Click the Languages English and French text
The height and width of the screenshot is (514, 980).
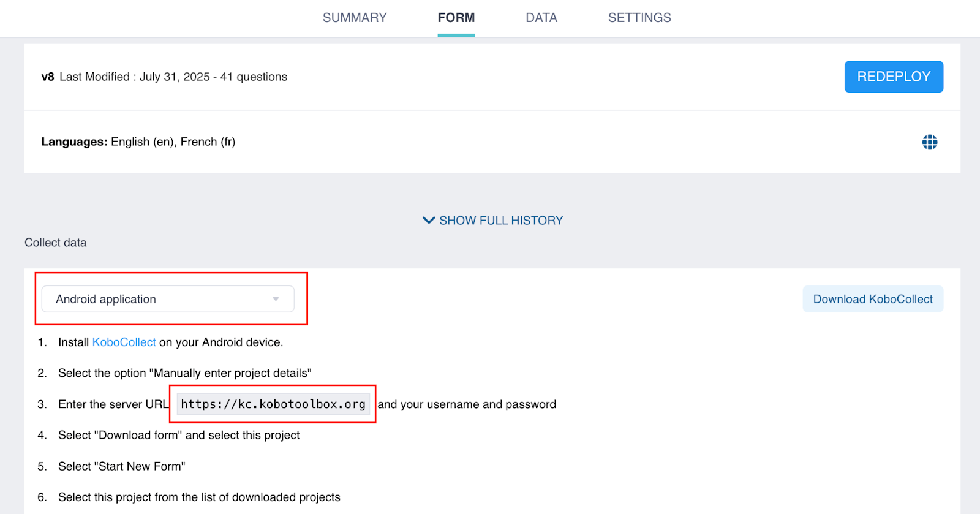138,142
